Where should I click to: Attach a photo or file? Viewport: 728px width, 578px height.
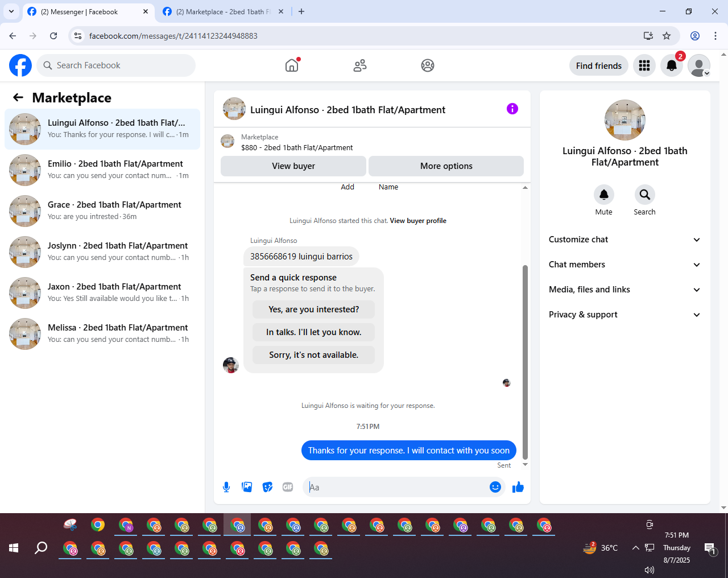click(x=247, y=487)
